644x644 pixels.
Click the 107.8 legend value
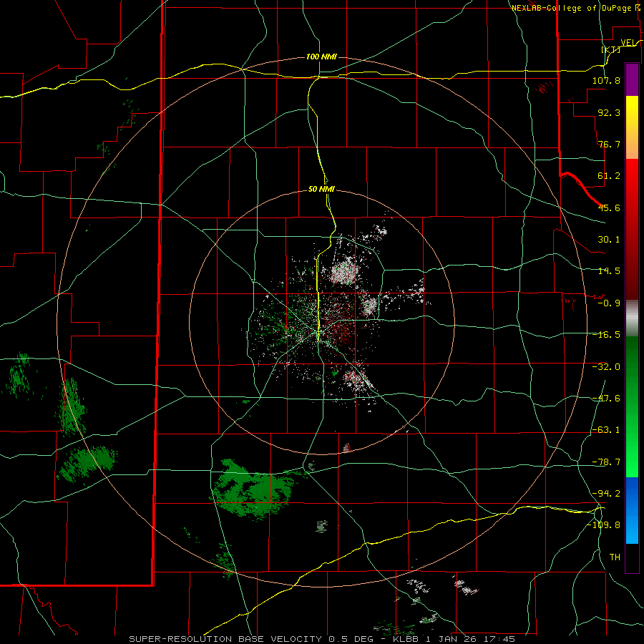pyautogui.click(x=606, y=80)
